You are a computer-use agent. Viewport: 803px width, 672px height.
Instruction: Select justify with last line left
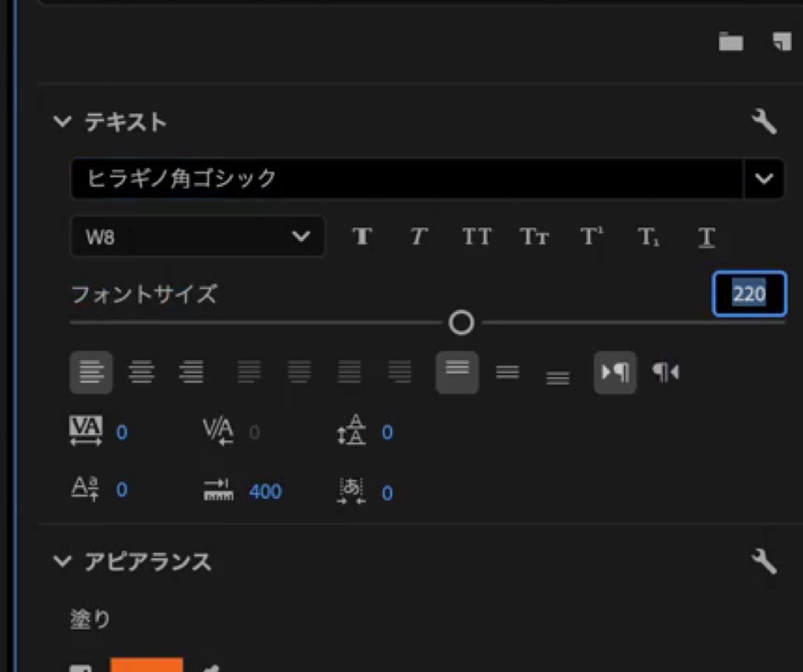pyautogui.click(x=249, y=371)
